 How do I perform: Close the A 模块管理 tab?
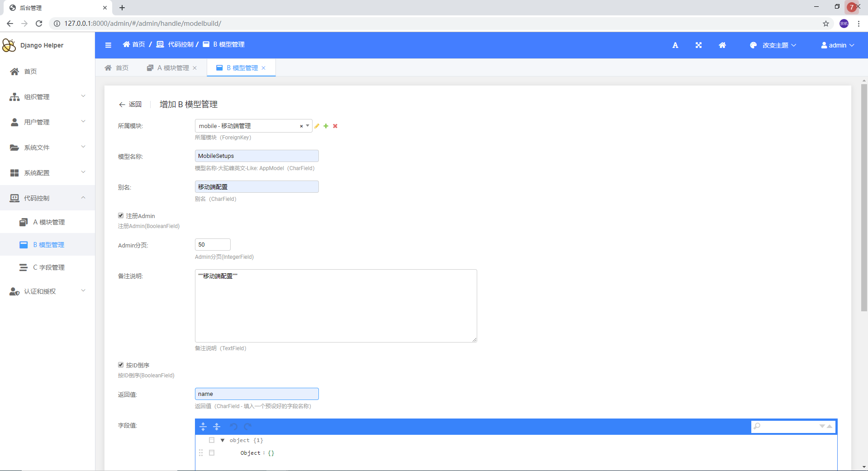click(x=195, y=68)
